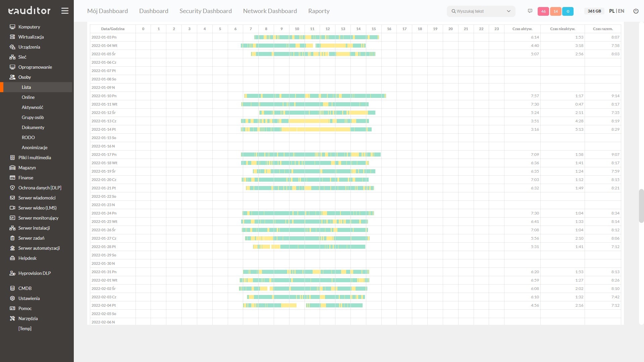The image size is (644, 362).
Task: Click the blue 0 alerts badge
Action: 568,11
